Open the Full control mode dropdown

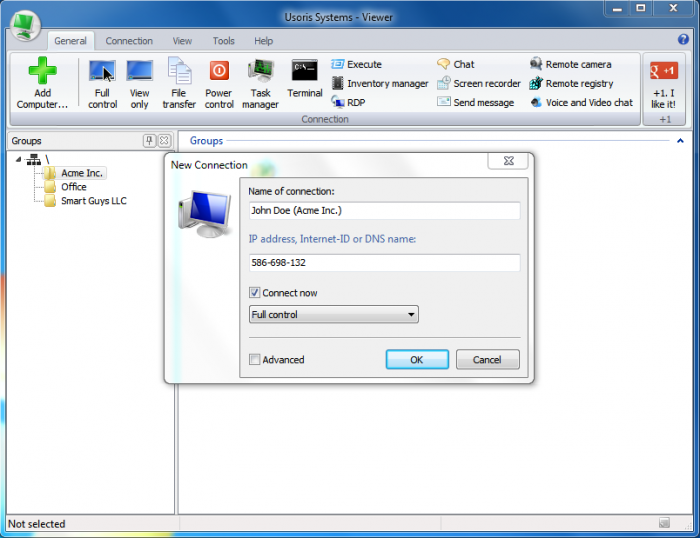click(333, 315)
